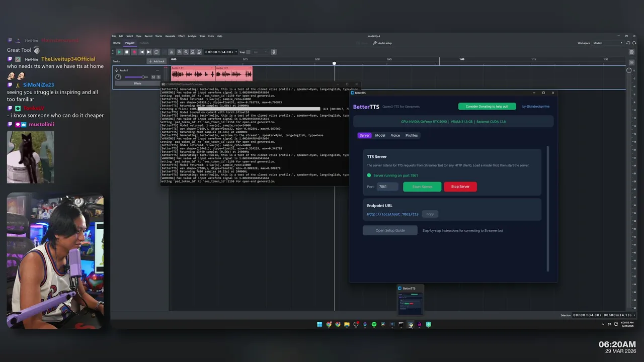Open command prompt taskbar icon
The image size is (644, 362).
(x=401, y=324)
